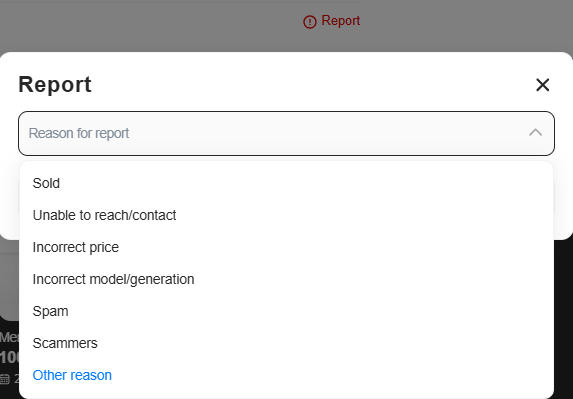573x399 pixels.
Task: Select the Scammers reason
Action: coord(286,343)
